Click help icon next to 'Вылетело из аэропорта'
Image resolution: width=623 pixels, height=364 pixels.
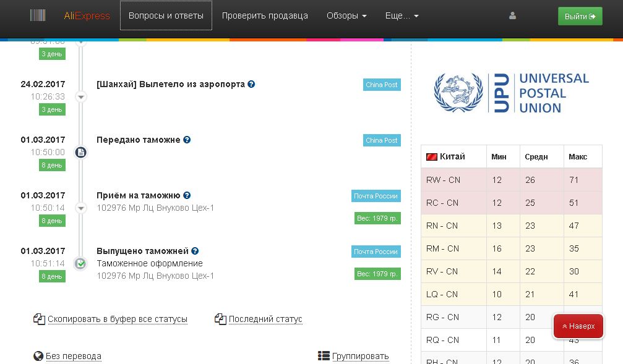tap(251, 84)
